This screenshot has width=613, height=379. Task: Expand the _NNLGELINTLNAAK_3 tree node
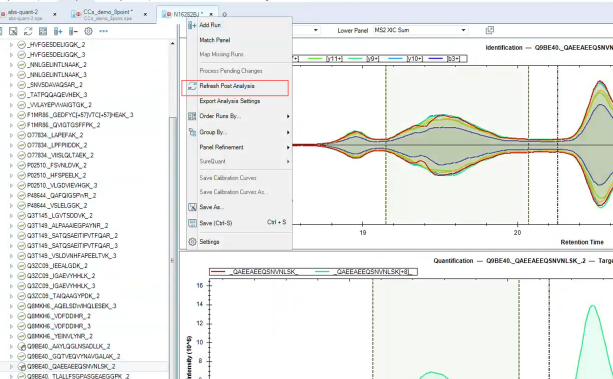point(11,75)
